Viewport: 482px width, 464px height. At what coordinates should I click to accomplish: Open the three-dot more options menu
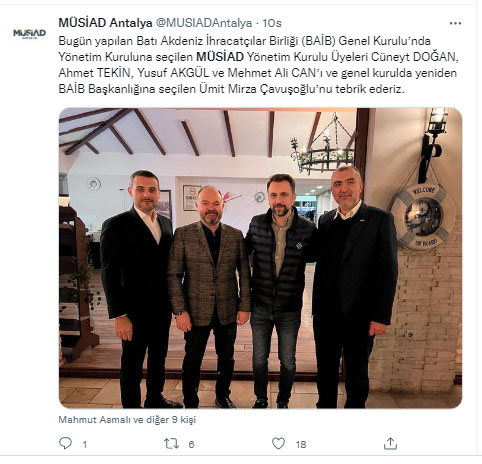click(455, 23)
